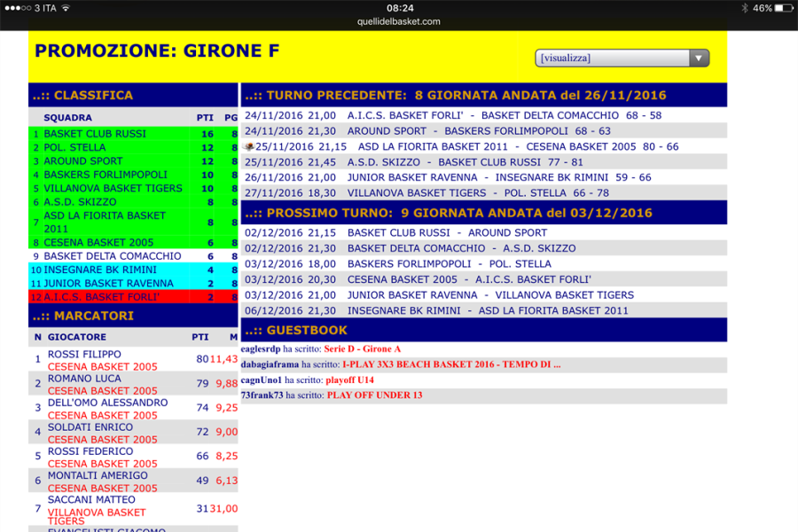Click BASKET DELTA COMACCHIO standings row
This screenshot has height=532, width=798.
[133, 256]
